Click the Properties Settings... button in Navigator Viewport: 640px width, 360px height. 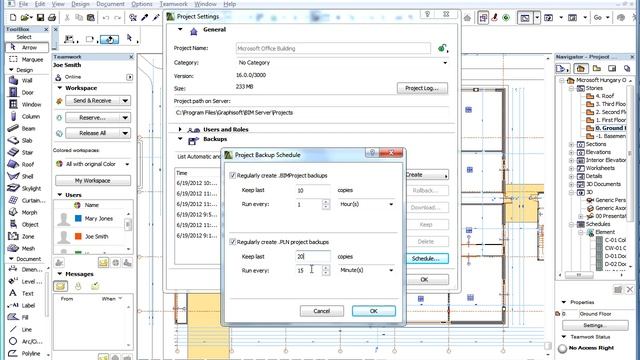(595, 325)
